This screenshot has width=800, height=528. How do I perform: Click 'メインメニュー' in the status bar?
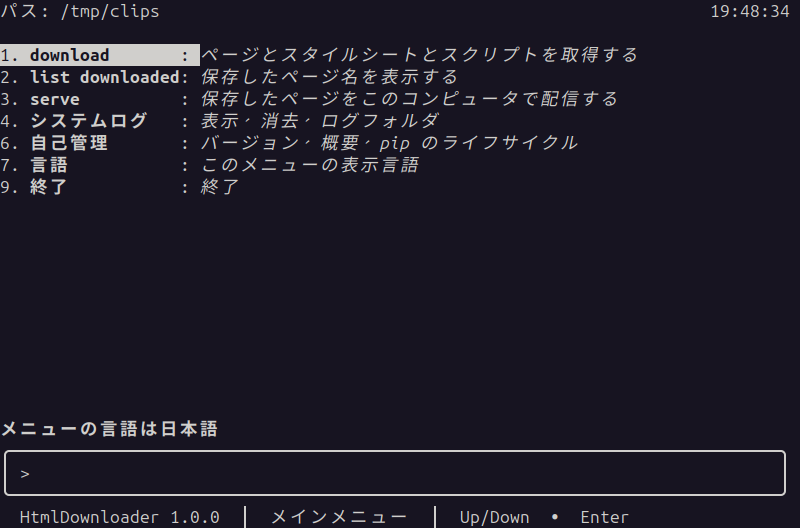[339, 517]
